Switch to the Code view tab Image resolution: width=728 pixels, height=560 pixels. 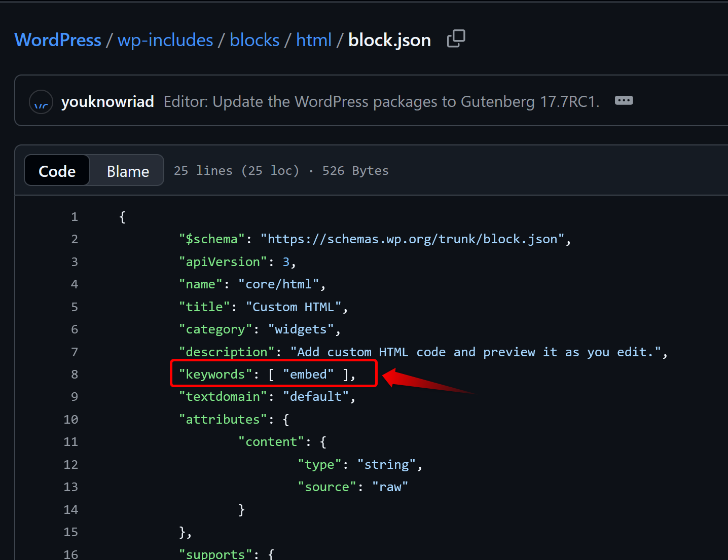pos(57,171)
